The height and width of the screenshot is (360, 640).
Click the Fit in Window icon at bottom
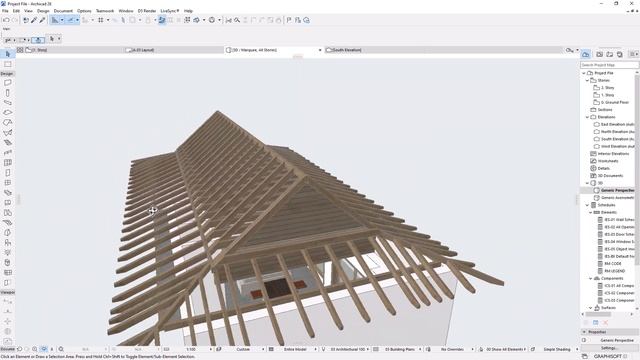click(x=61, y=349)
